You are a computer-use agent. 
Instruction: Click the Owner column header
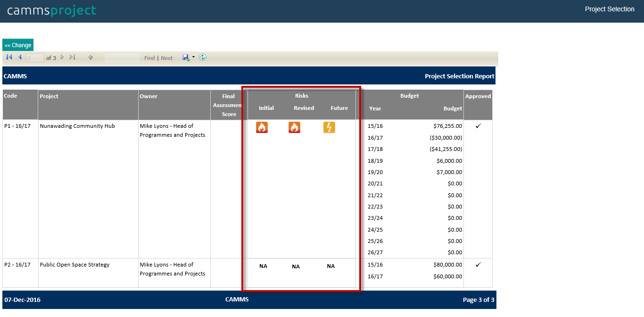pyautogui.click(x=149, y=96)
